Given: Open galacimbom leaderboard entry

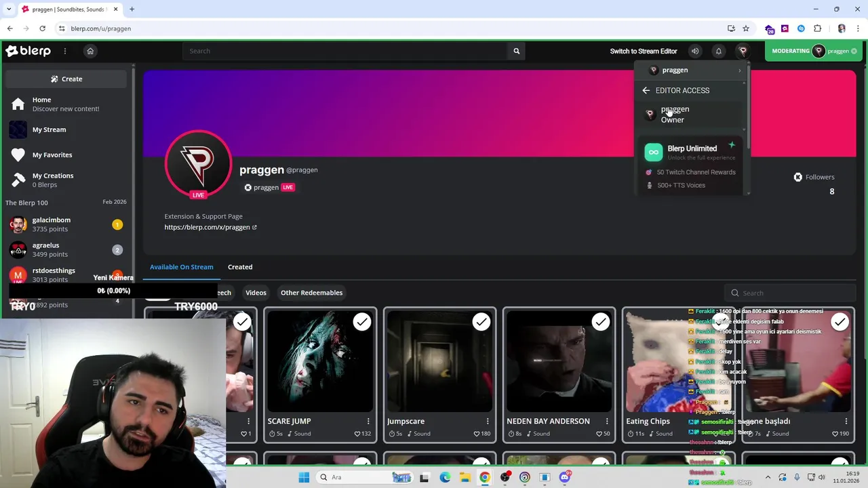Looking at the screenshot, I should point(66,224).
